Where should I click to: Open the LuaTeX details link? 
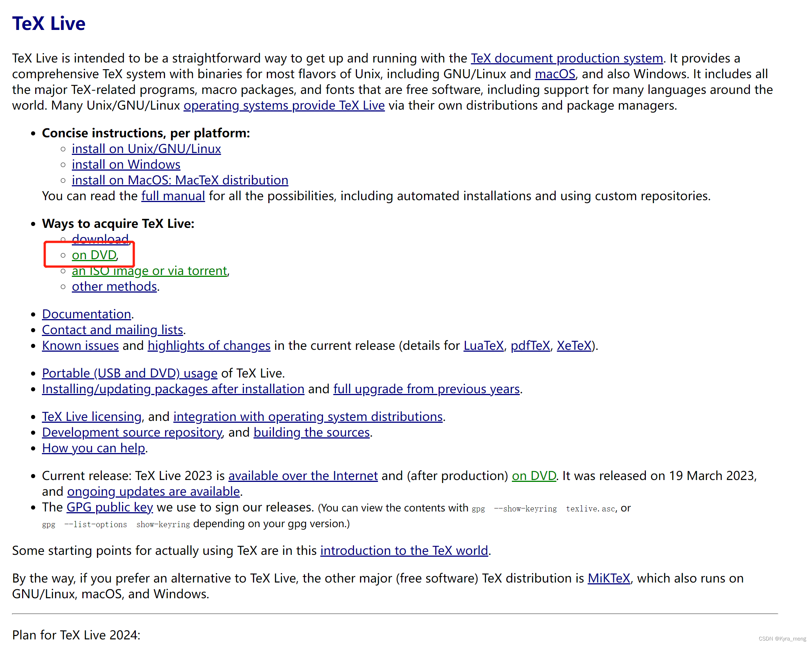tap(483, 346)
